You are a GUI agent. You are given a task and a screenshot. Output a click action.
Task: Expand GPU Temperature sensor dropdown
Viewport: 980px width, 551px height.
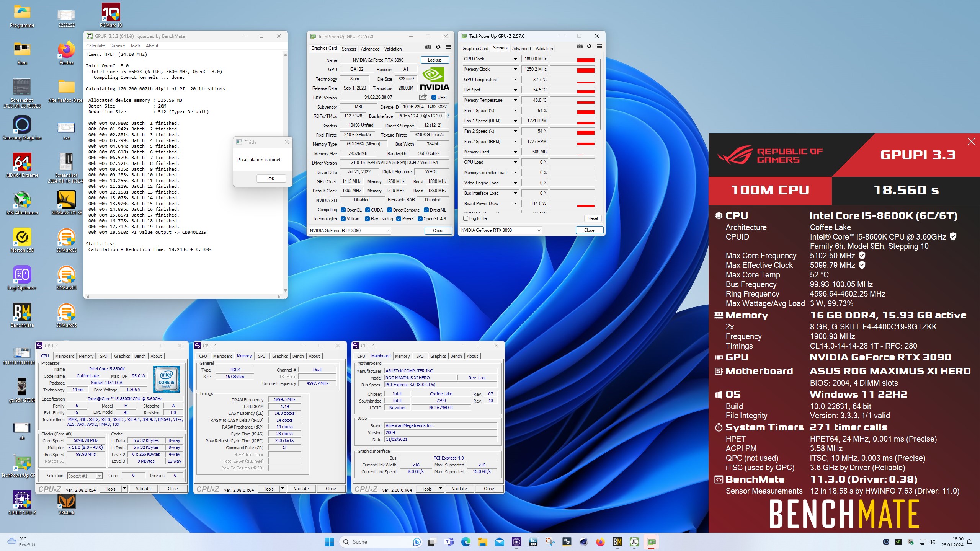coord(515,80)
